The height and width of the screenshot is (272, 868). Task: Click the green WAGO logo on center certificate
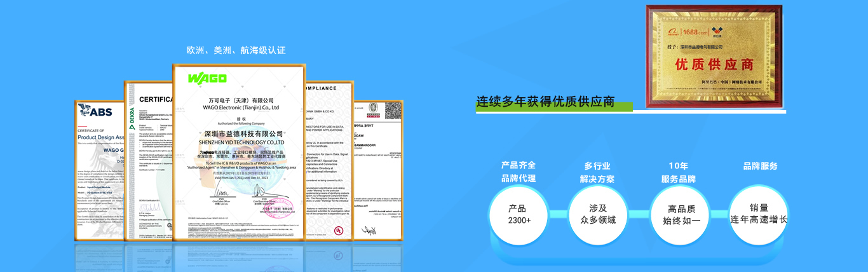coord(207,78)
